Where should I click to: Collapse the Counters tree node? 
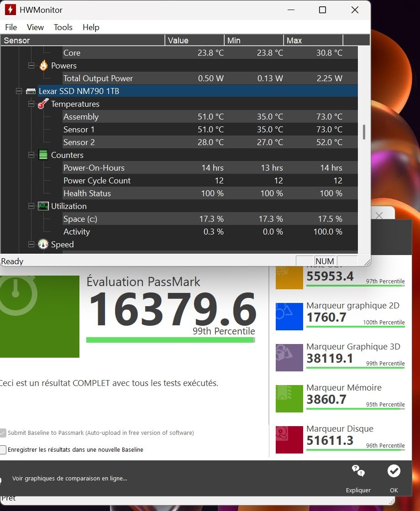[31, 155]
